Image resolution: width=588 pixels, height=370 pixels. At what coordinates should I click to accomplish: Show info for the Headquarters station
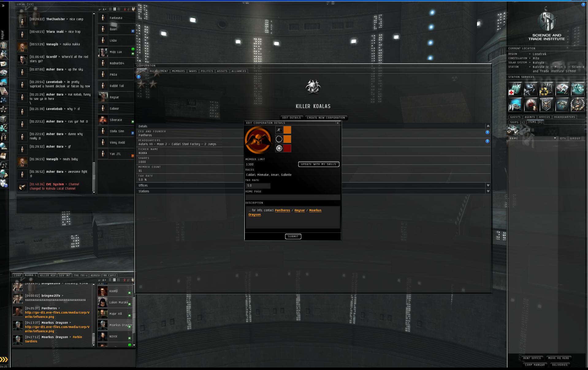487,141
